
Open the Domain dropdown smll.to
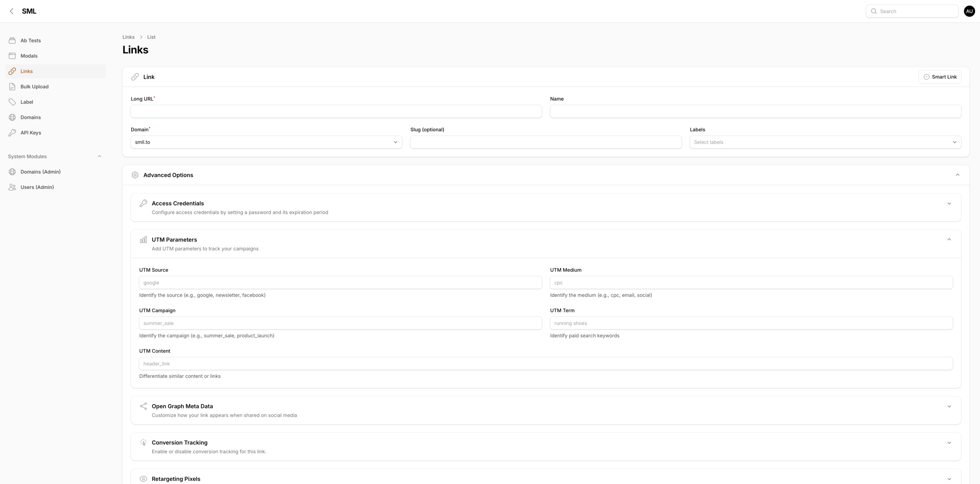point(266,142)
